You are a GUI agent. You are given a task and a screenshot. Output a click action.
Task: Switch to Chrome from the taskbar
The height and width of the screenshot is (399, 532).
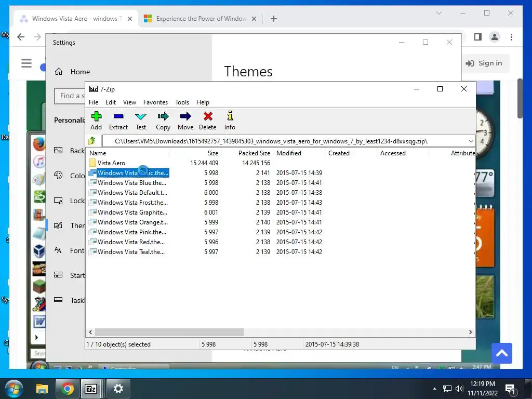point(67,389)
